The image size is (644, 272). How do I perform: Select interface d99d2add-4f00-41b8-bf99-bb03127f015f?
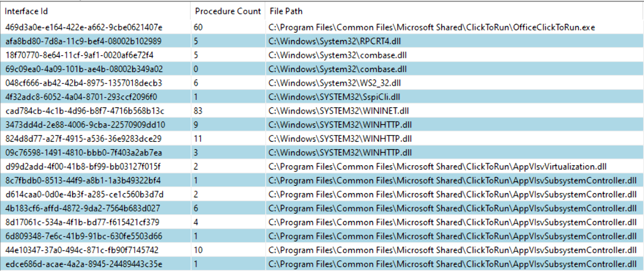click(83, 166)
